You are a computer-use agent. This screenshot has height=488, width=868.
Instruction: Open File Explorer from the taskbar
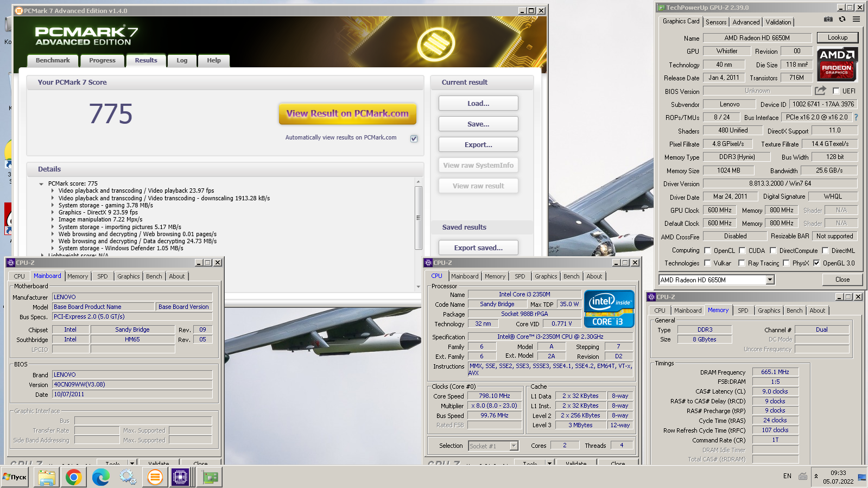(x=47, y=477)
